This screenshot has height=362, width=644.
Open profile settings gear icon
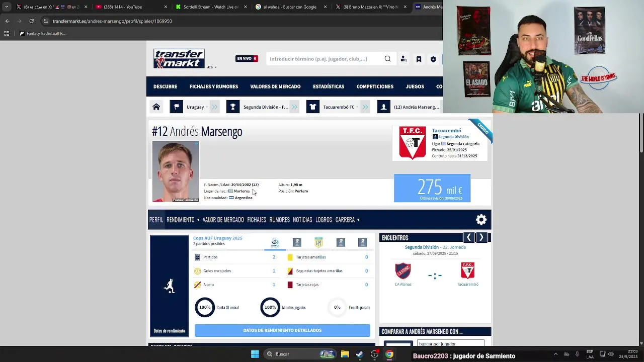pyautogui.click(x=481, y=219)
